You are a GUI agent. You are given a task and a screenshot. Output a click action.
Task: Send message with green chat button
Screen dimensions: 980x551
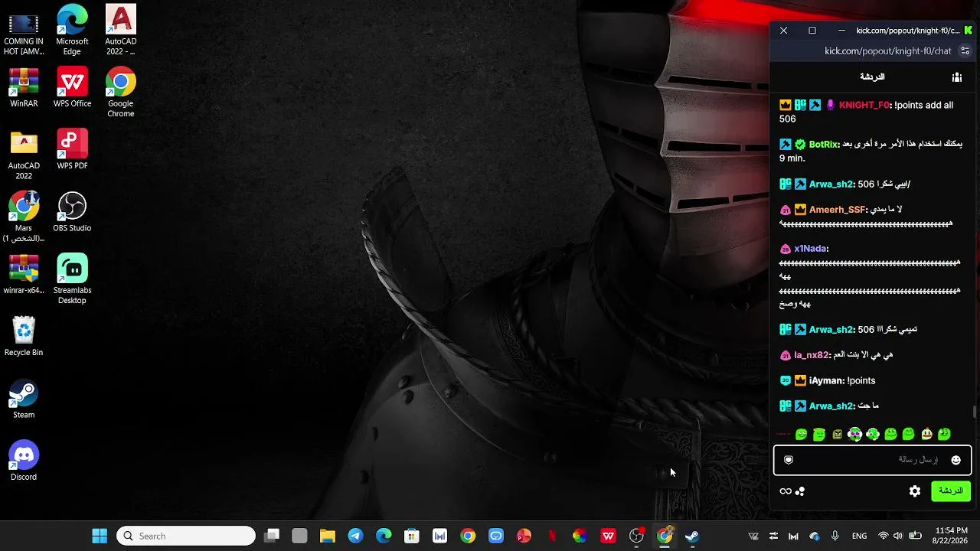pos(951,491)
